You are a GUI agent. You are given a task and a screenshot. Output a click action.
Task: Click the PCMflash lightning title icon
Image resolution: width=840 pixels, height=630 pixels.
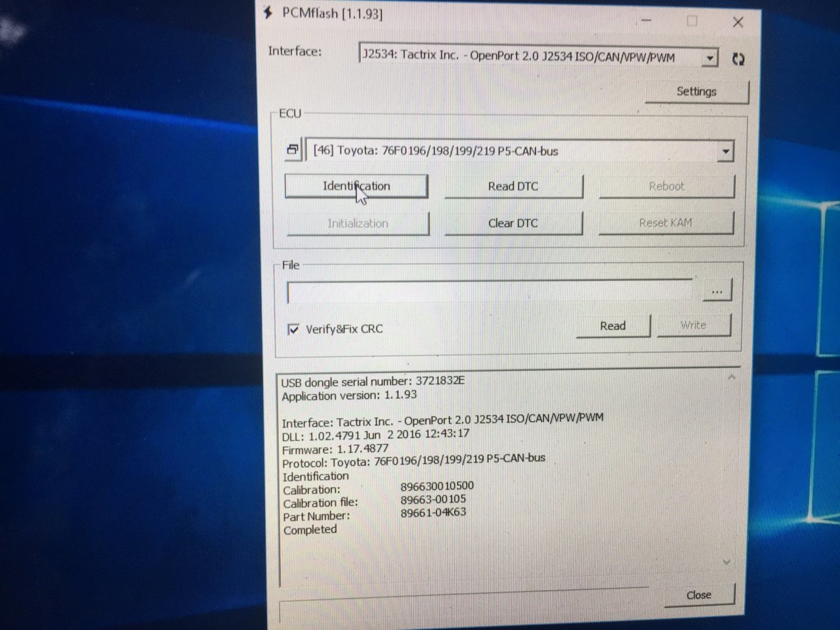point(268,12)
